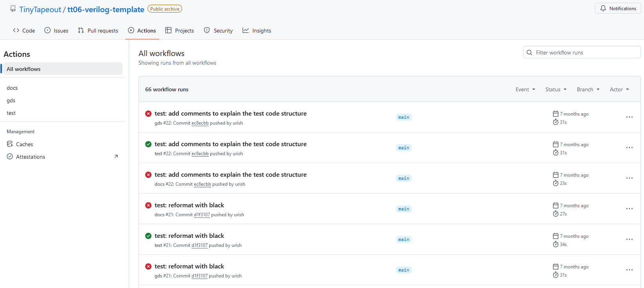Click the search magnifier in workflow filter
644x288 pixels.
(x=529, y=53)
